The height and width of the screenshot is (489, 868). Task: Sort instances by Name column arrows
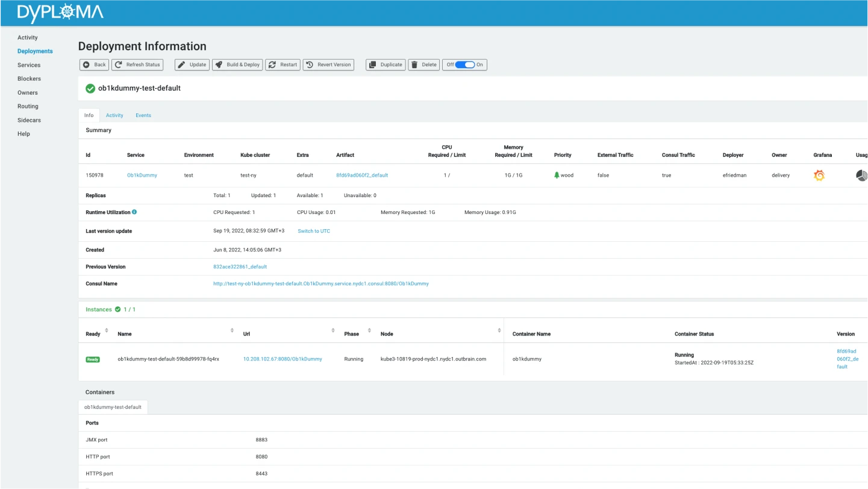pyautogui.click(x=232, y=330)
